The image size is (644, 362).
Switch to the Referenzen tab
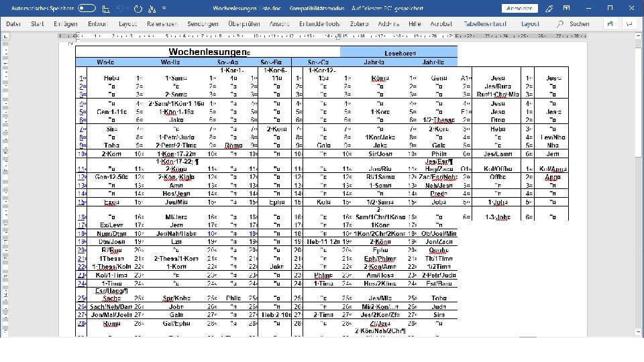162,24
